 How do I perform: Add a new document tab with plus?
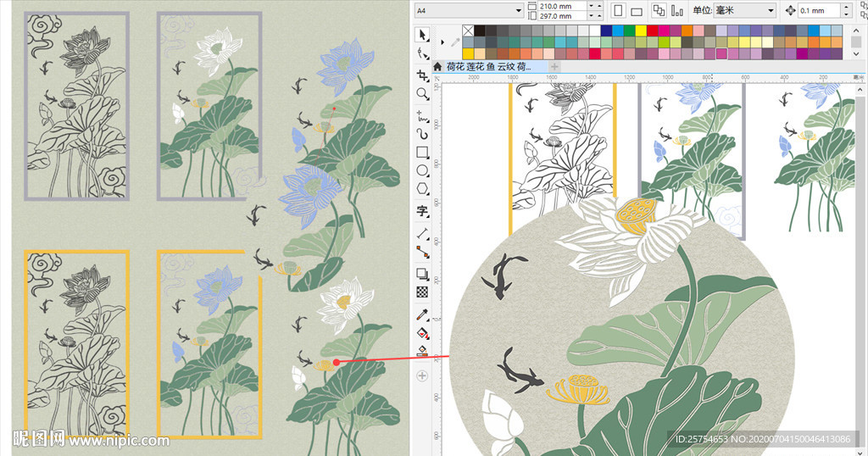tap(554, 66)
